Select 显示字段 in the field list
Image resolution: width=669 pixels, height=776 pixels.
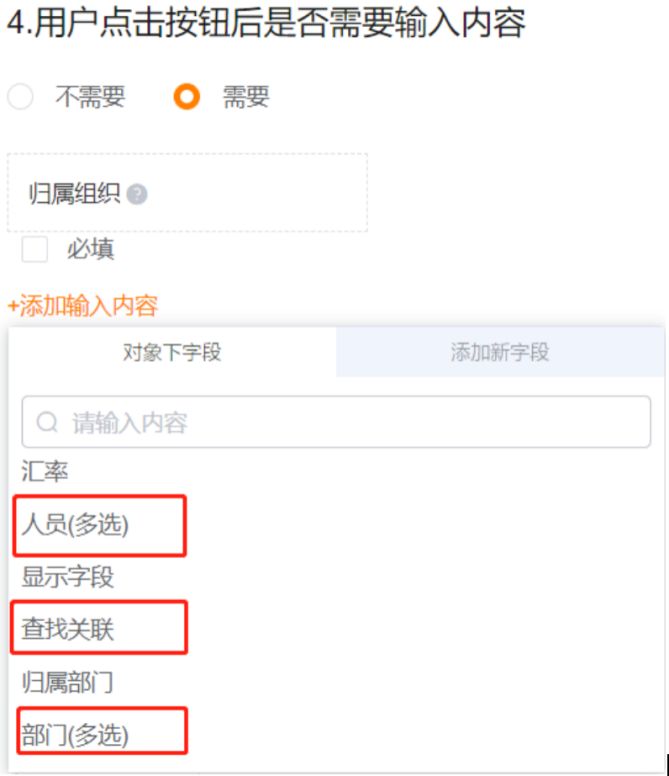(x=68, y=577)
